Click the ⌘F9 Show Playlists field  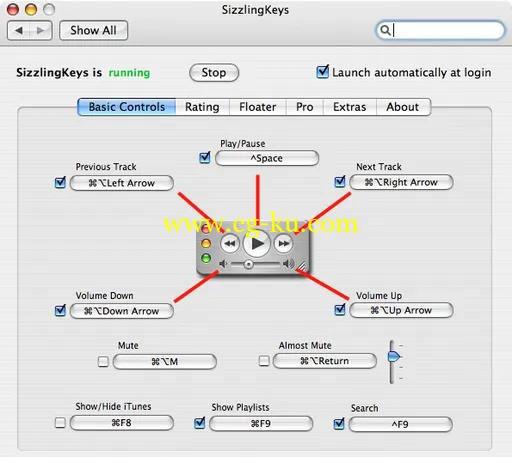pyautogui.click(x=261, y=424)
